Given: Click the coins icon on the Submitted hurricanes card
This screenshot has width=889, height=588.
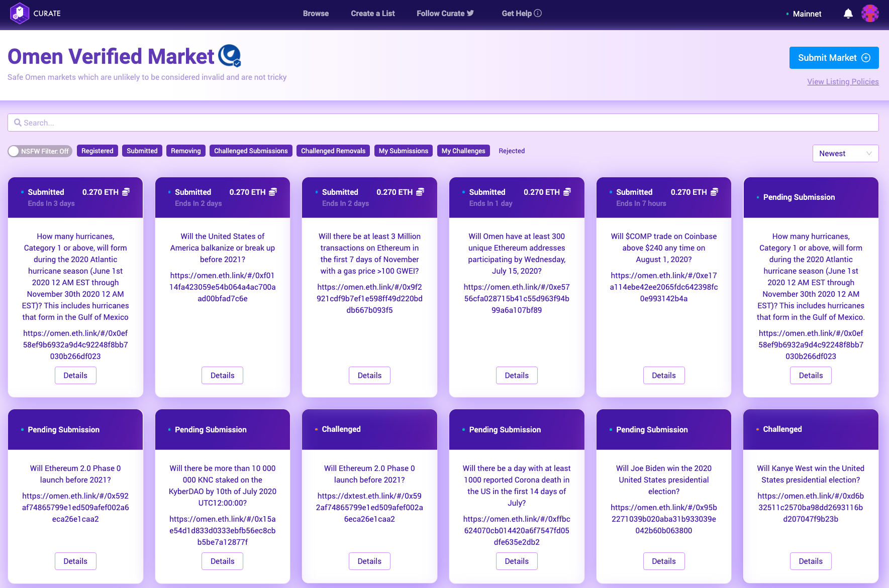Looking at the screenshot, I should point(126,192).
